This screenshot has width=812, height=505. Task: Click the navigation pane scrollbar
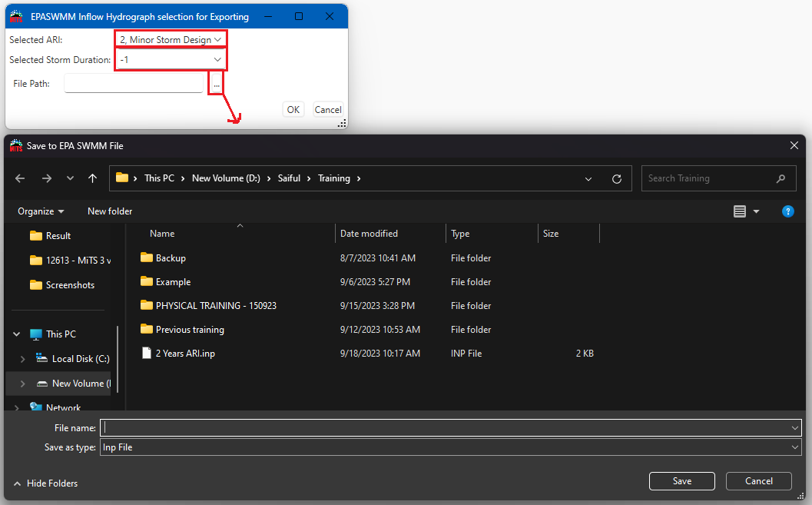tap(118, 359)
